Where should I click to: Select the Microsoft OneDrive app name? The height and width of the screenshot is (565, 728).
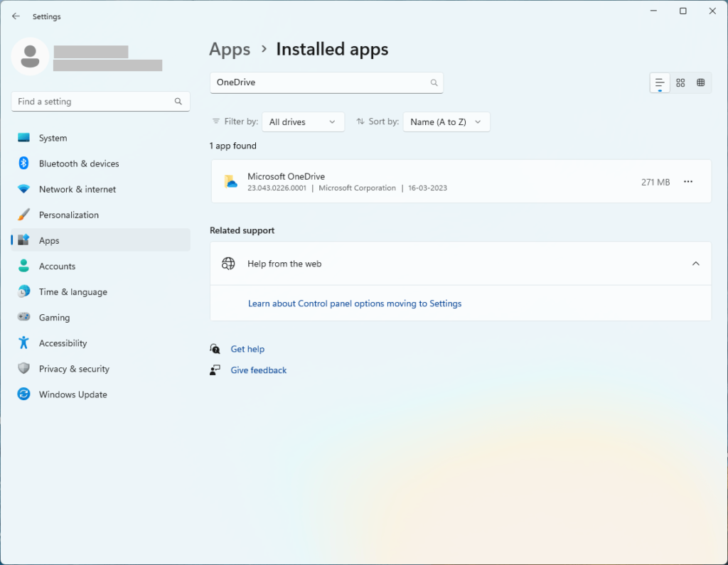pos(286,176)
